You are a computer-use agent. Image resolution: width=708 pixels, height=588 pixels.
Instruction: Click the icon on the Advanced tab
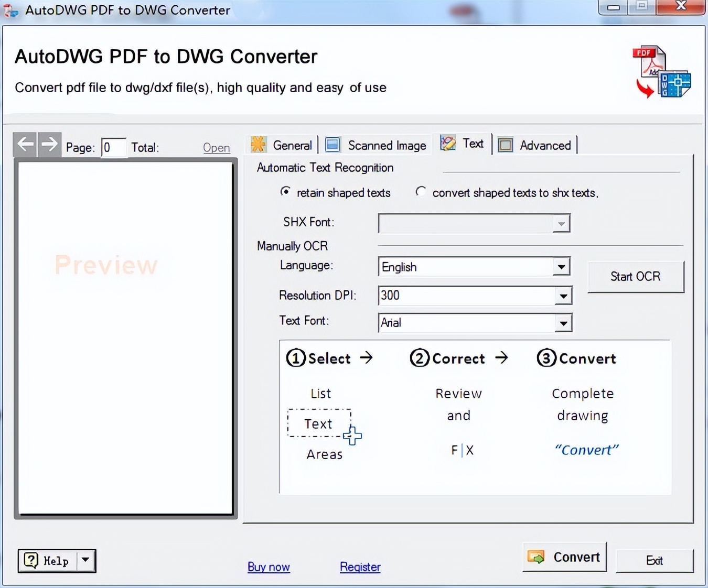click(x=505, y=145)
